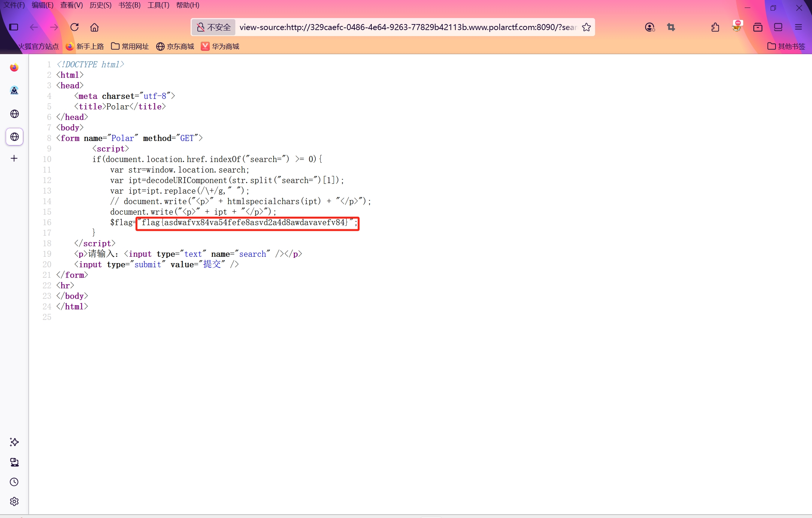Open the hamburger application menu

click(798, 27)
